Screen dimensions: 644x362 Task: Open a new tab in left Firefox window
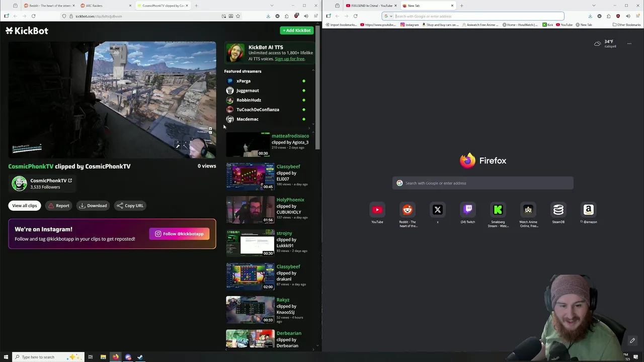196,6
